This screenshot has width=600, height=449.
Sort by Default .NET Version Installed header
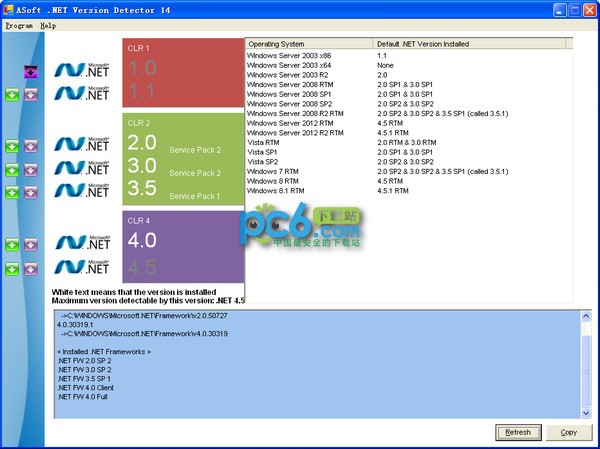pyautogui.click(x=469, y=44)
